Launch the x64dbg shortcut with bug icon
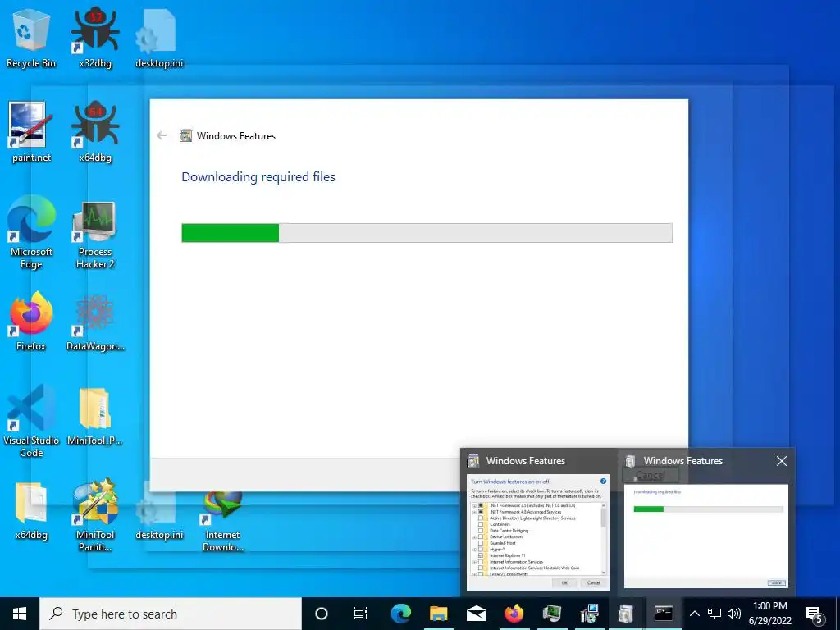Viewport: 840px width, 630px height. pos(95,133)
